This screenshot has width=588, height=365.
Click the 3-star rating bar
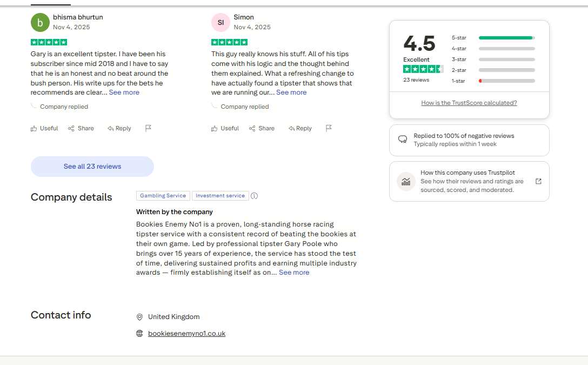coord(493,59)
